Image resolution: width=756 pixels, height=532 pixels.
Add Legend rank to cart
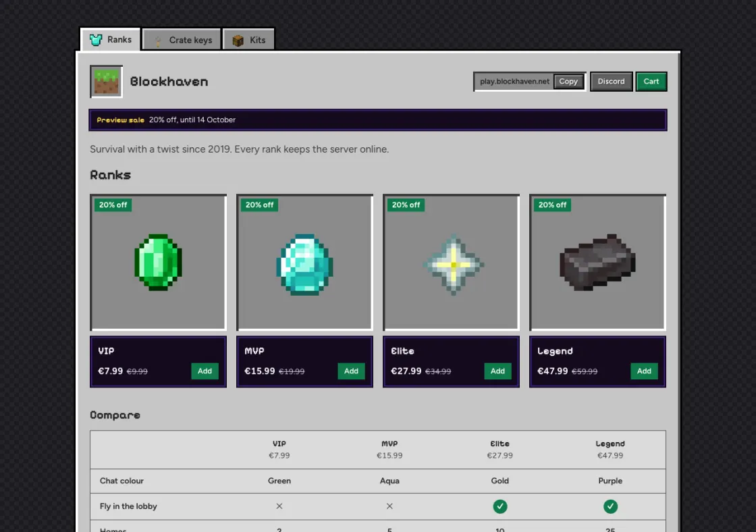pos(644,371)
